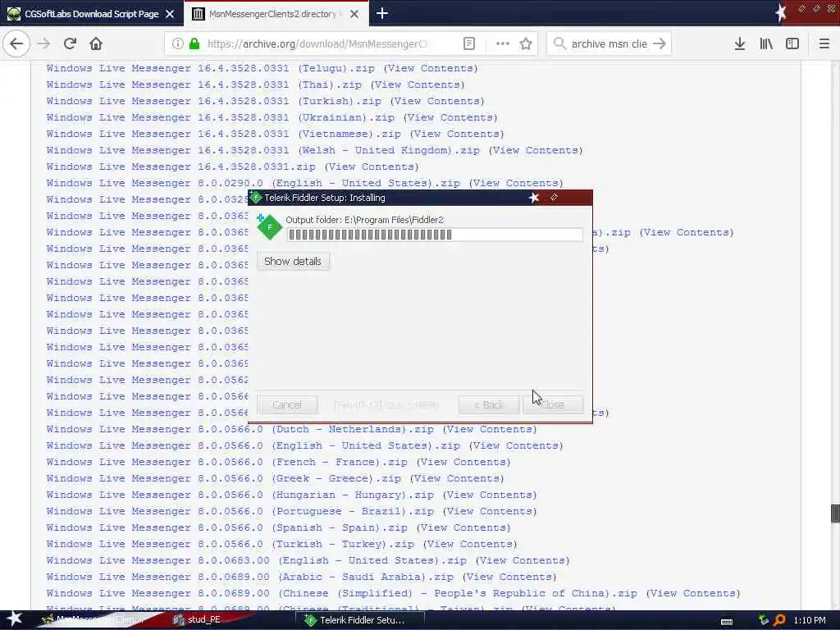Screen dimensions: 840x630
Task: Open 8.0.0290.0 (English - United States).zip link
Action: tap(253, 183)
